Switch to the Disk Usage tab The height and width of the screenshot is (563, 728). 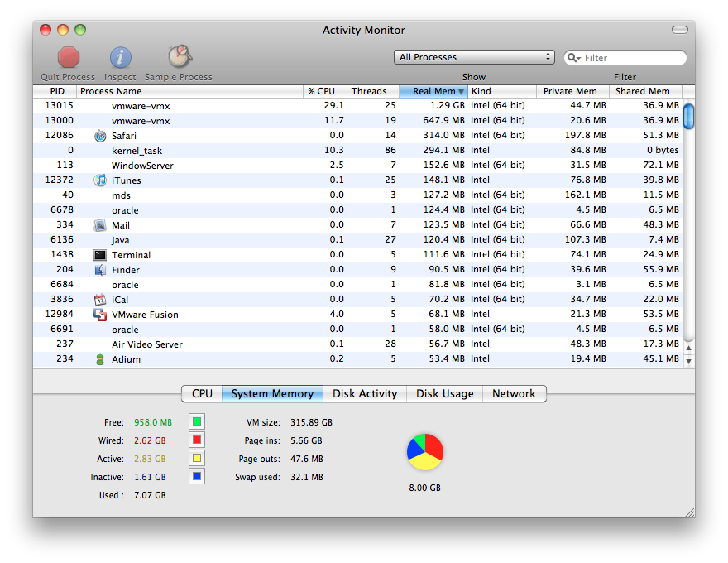[445, 393]
